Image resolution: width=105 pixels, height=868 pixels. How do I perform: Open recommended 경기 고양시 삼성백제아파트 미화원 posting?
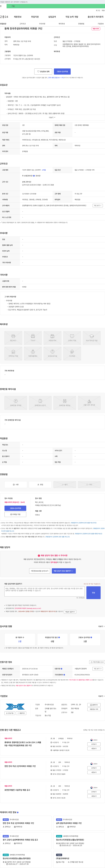click(x=20, y=840)
